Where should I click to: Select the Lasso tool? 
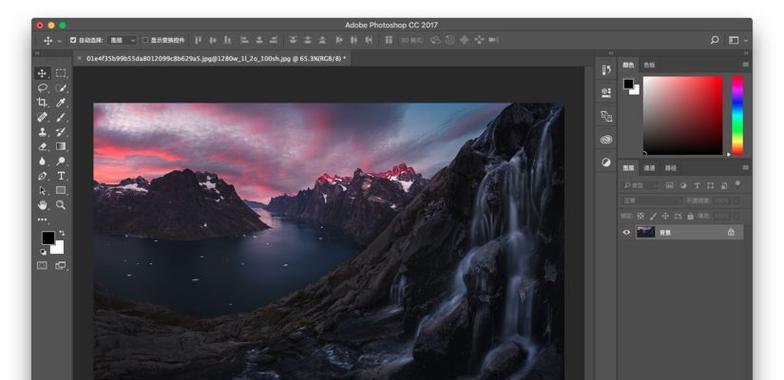coord(42,88)
